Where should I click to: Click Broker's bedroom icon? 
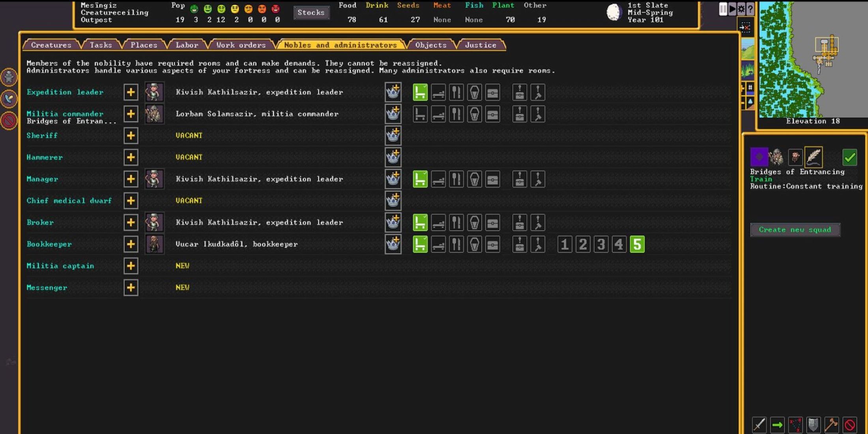438,223
